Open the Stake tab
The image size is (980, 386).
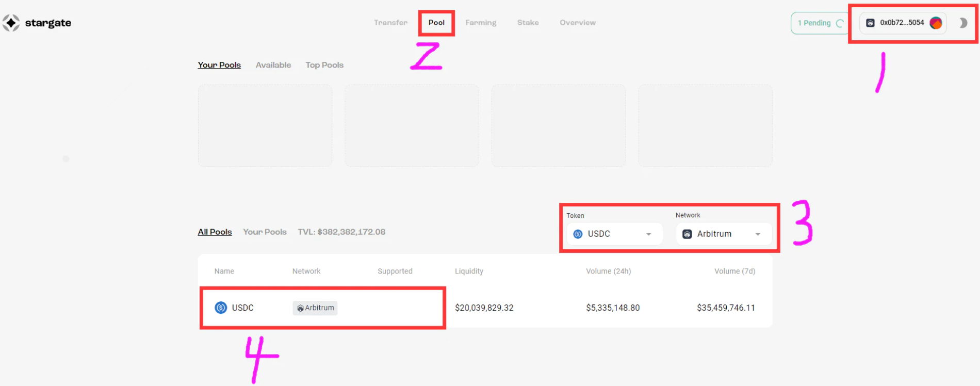tap(528, 23)
